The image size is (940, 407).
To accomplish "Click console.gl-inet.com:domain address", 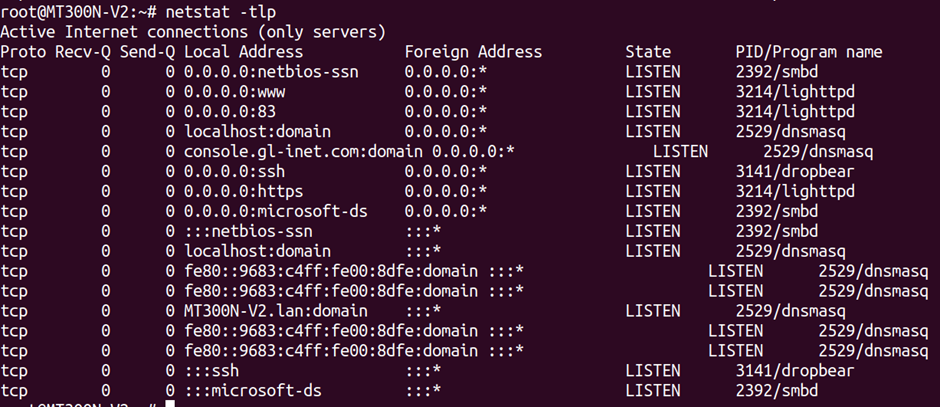I will pos(303,151).
